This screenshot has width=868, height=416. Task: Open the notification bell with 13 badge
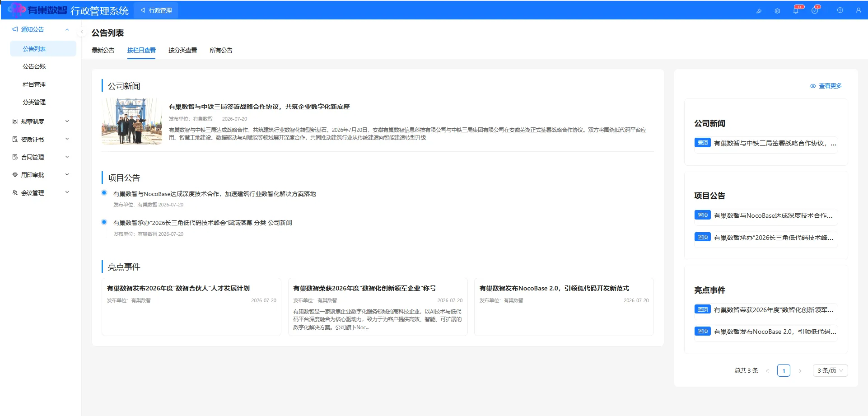click(x=796, y=10)
